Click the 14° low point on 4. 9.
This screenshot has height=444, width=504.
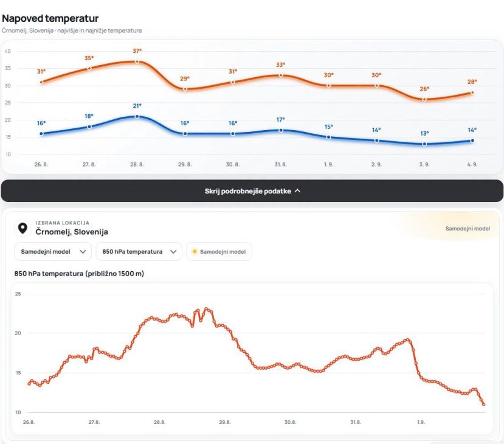472,140
